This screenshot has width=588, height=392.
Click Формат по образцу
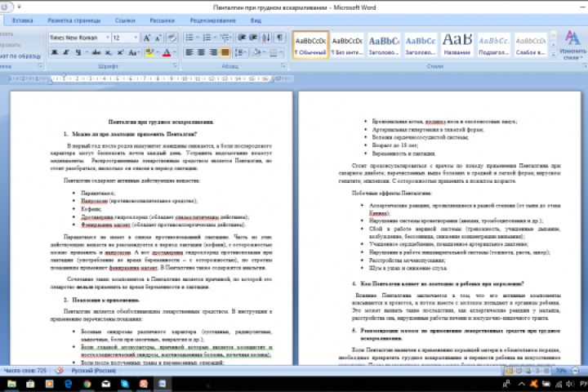[20, 56]
